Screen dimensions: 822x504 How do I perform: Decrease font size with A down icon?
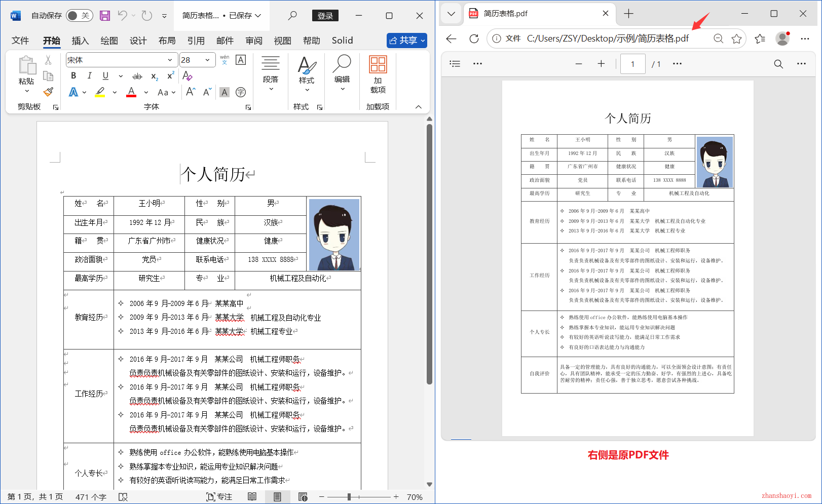pos(207,92)
